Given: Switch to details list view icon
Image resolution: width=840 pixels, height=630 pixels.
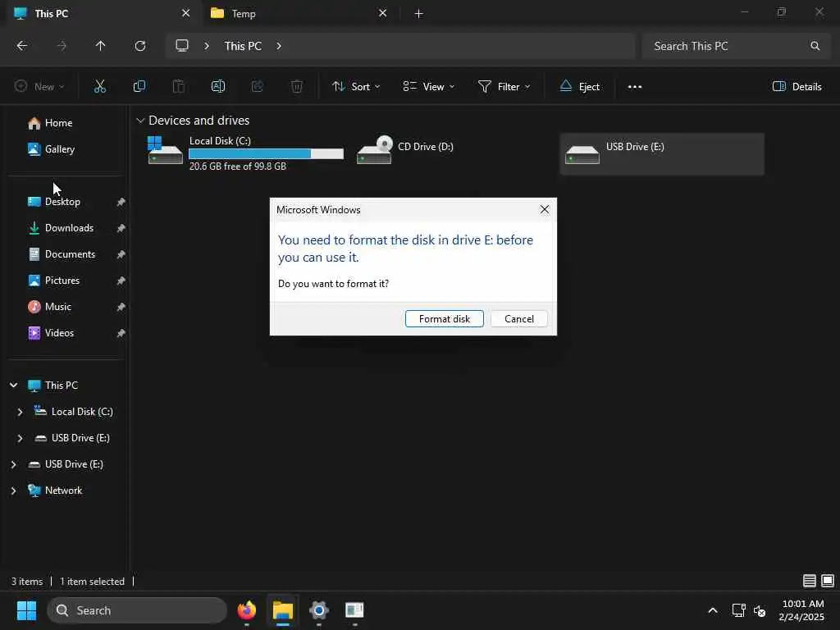Looking at the screenshot, I should pos(810,580).
